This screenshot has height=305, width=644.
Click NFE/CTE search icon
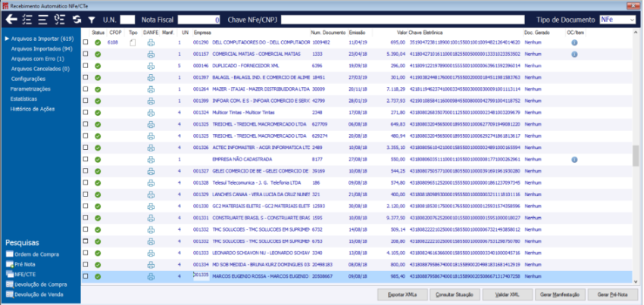9,274
